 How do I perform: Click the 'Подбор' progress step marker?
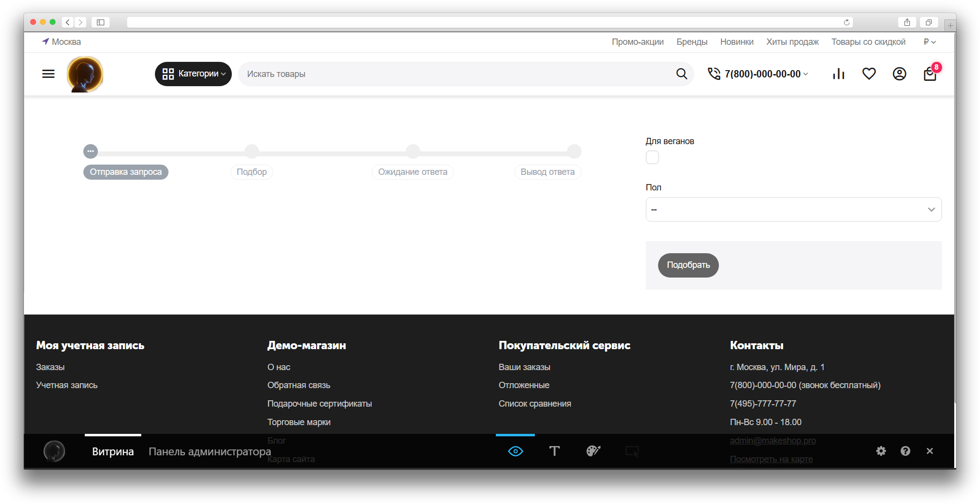[x=252, y=151]
